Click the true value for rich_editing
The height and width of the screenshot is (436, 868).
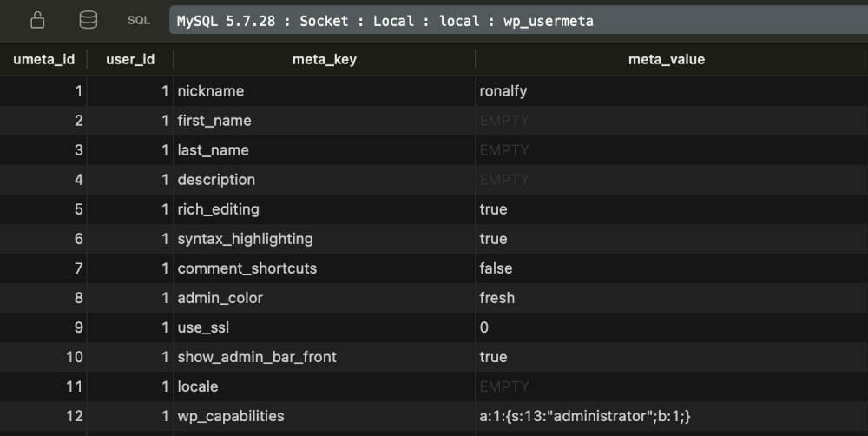click(x=670, y=208)
